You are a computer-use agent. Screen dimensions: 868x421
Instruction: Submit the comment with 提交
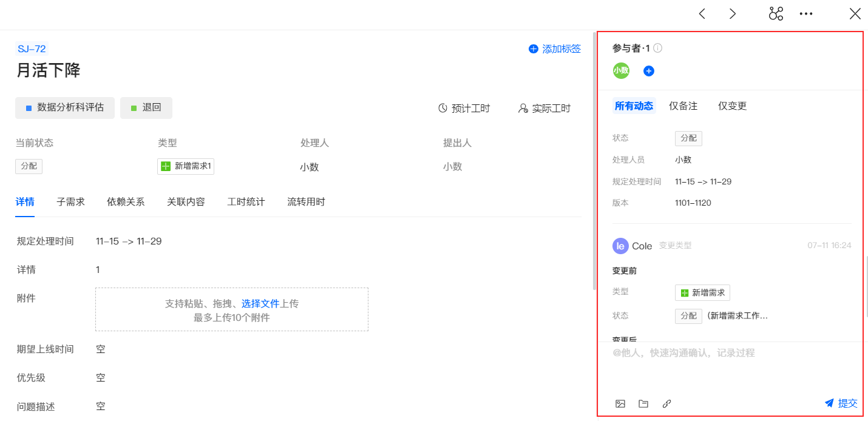point(841,403)
